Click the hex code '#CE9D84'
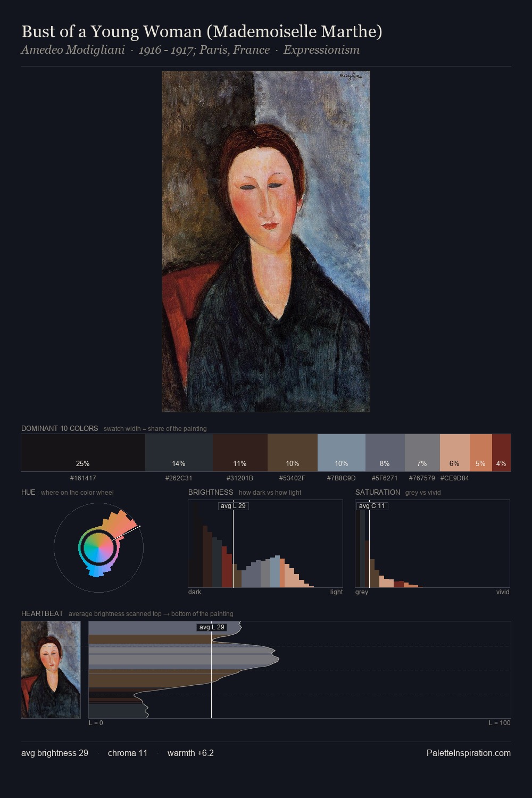 tap(455, 478)
